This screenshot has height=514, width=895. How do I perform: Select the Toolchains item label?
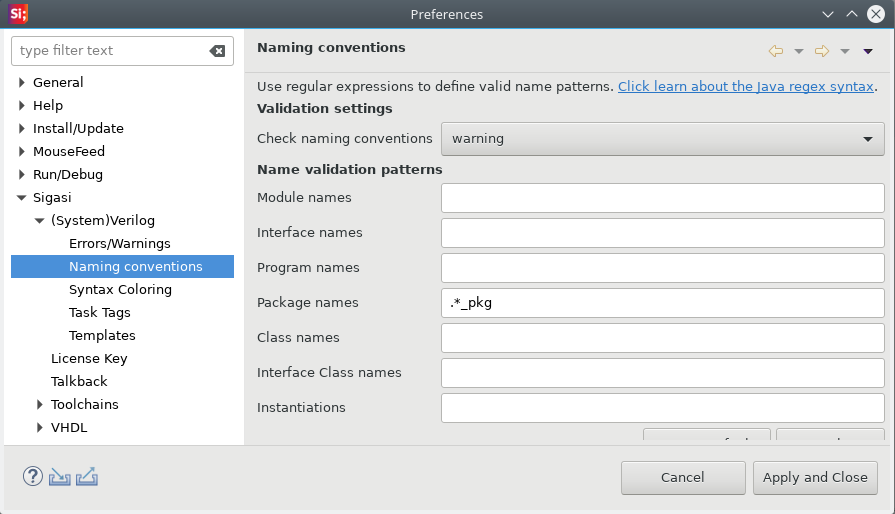[84, 404]
